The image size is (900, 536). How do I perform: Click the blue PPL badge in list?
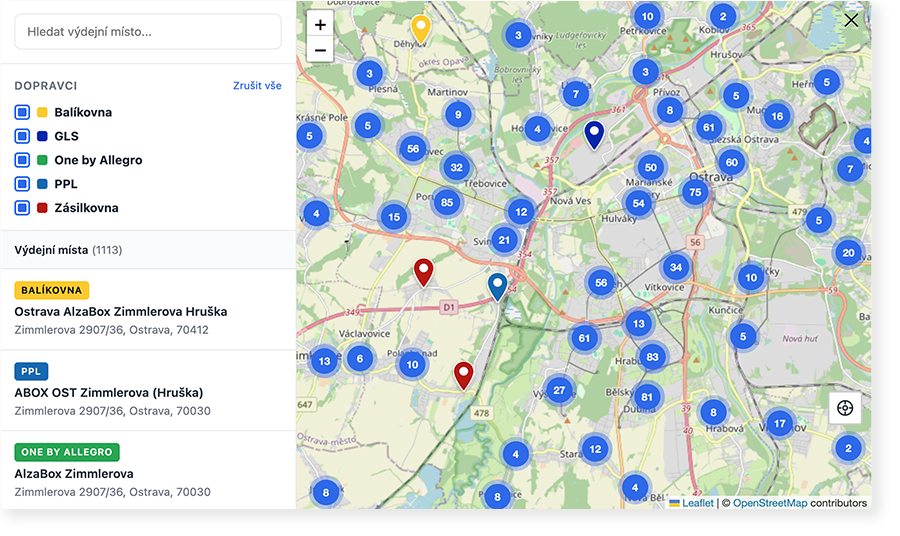point(31,371)
